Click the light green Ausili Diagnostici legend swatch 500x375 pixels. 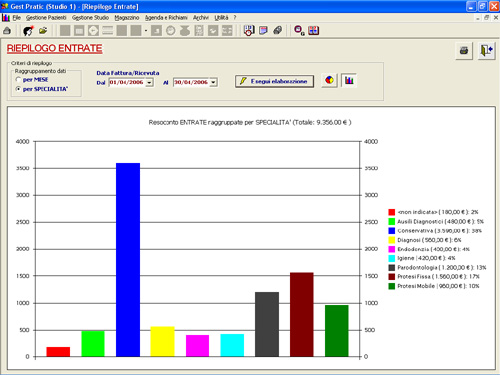pyautogui.click(x=392, y=221)
